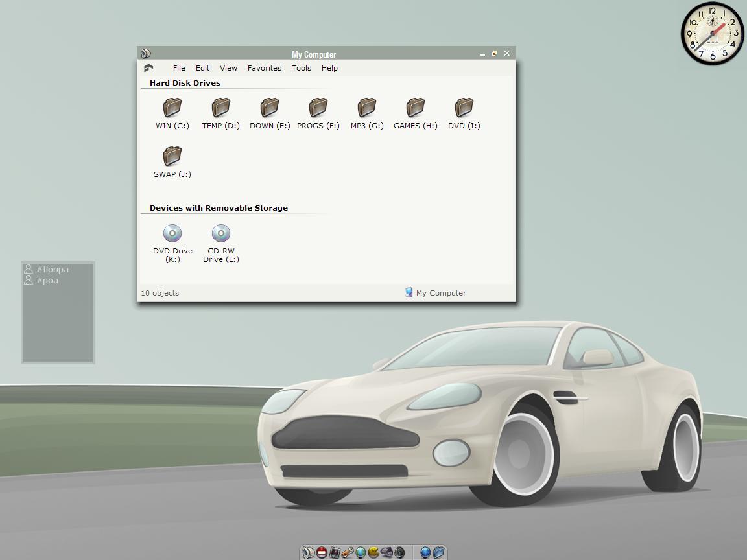Screen dimensions: 747x560
Task: Select the #poa channel entry
Action: [47, 281]
